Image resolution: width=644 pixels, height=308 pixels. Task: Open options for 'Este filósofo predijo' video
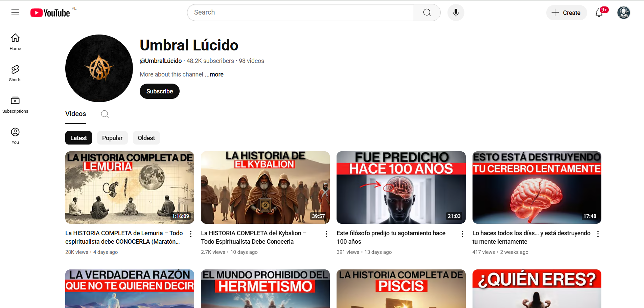(x=462, y=234)
